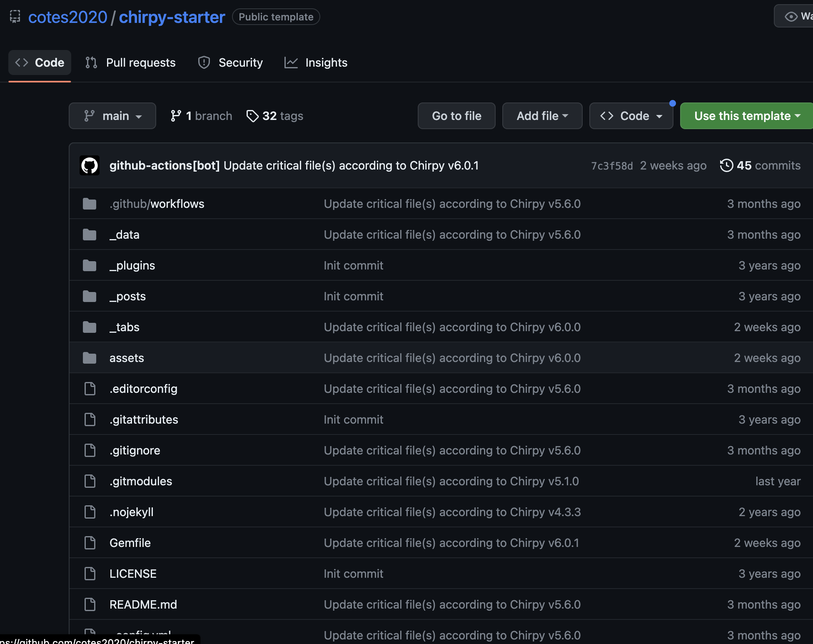Image resolution: width=813 pixels, height=644 pixels.
Task: Click the file icon for README.md
Action: (90, 604)
